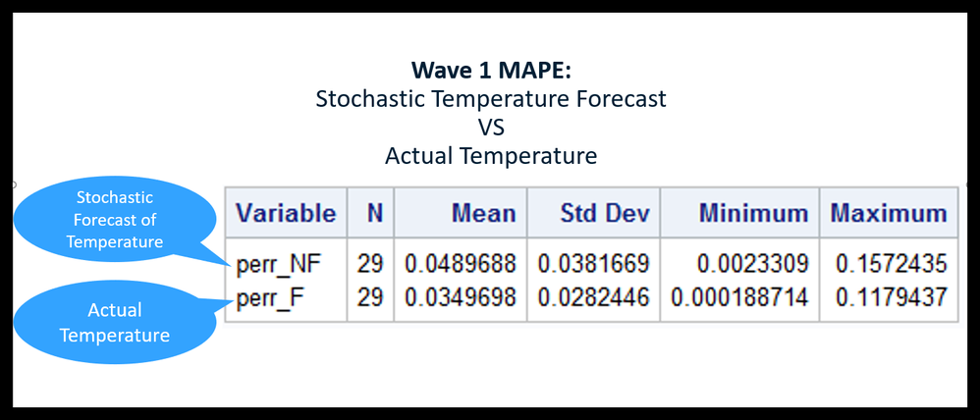
Task: Select the blue "Actual Temperature" callout bubble
Action: (x=115, y=323)
